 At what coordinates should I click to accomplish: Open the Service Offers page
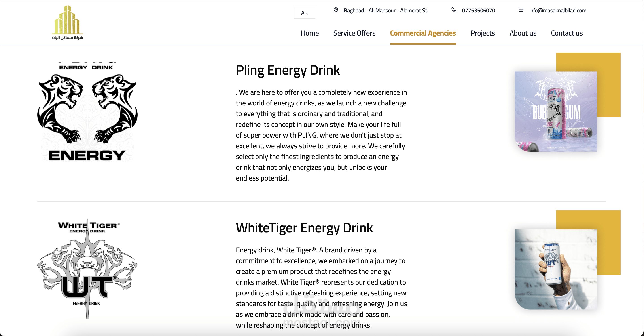pyautogui.click(x=354, y=33)
